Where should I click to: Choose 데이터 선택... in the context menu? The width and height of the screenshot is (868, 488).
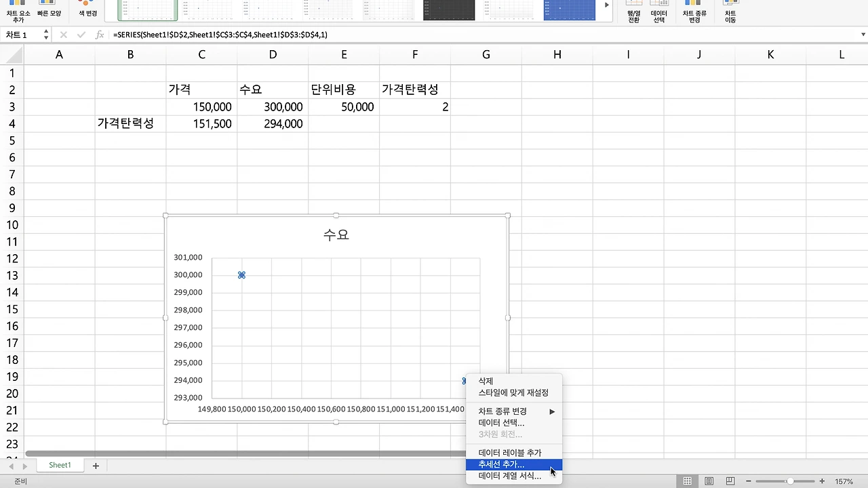point(514,423)
